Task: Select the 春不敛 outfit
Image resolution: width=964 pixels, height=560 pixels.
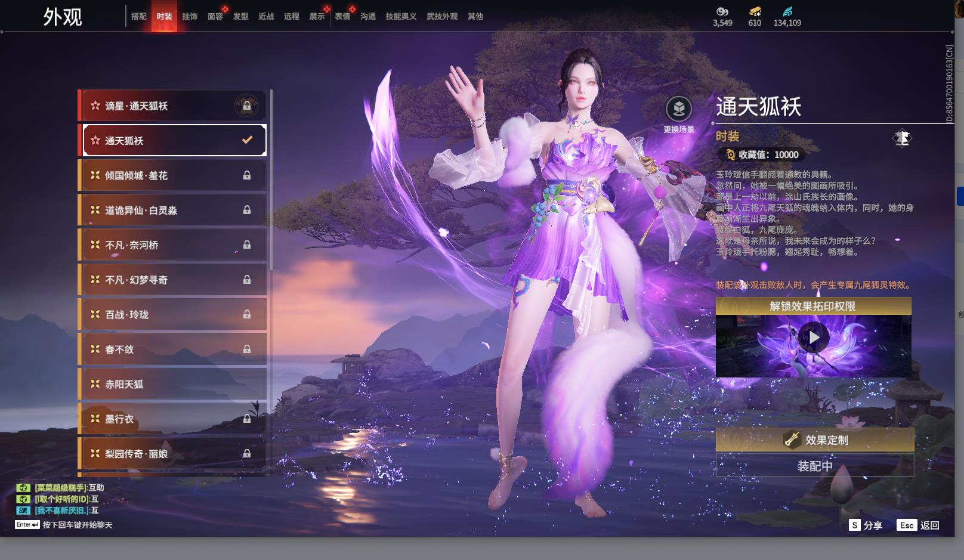Action: tap(173, 349)
